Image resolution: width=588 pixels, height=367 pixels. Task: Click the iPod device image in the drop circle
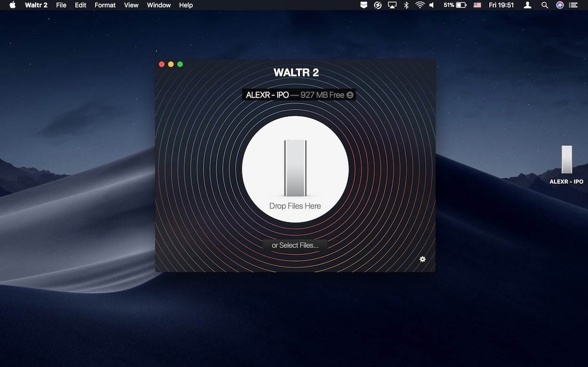click(295, 168)
